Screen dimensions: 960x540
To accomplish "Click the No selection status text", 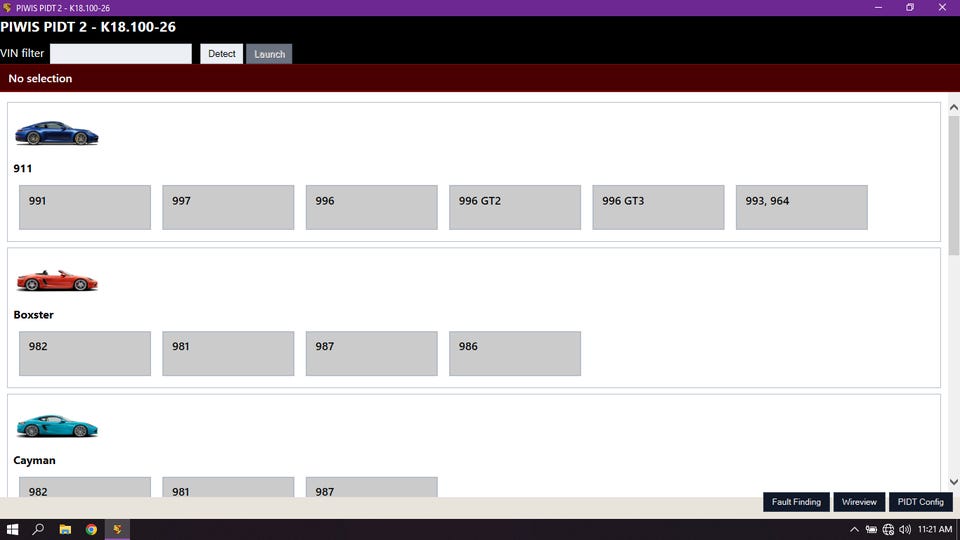I will [40, 78].
